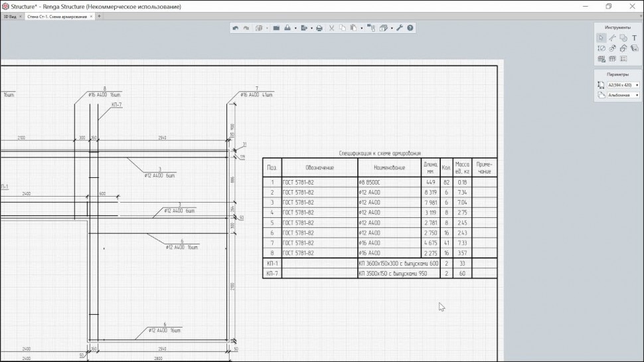The height and width of the screenshot is (362, 644).
Task: Activate the Select arrow tool in Инструменты
Action: pos(601,38)
